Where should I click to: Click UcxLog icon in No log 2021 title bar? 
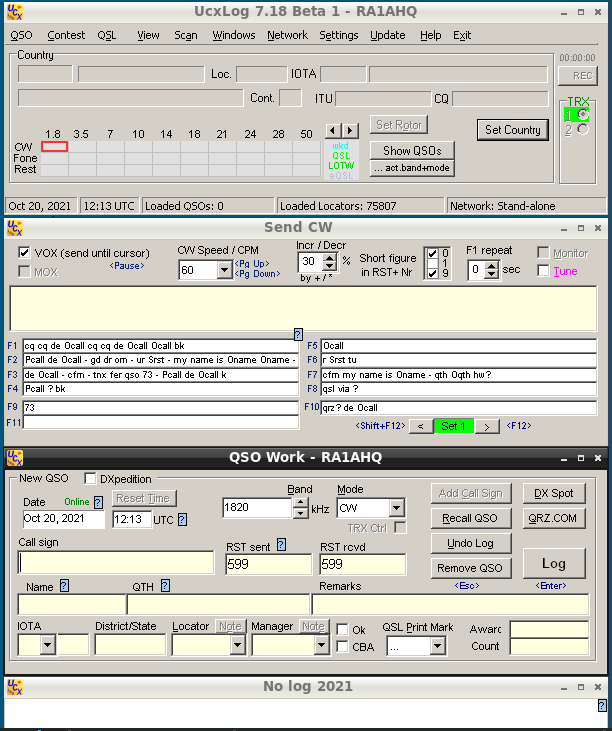pyautogui.click(x=14, y=687)
